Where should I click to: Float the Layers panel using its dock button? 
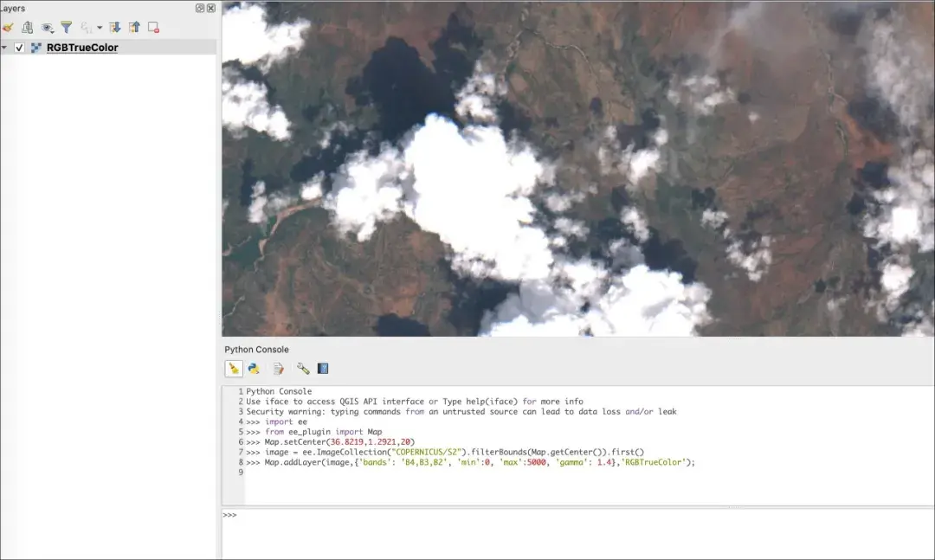[200, 8]
